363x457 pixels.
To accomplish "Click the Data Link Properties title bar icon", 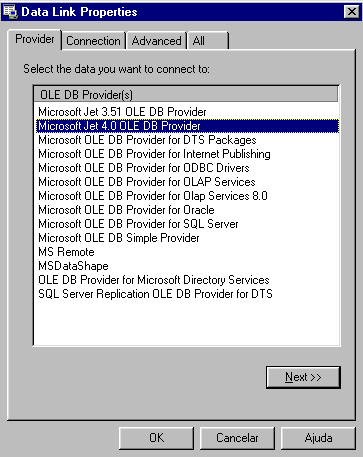I will 10,12.
